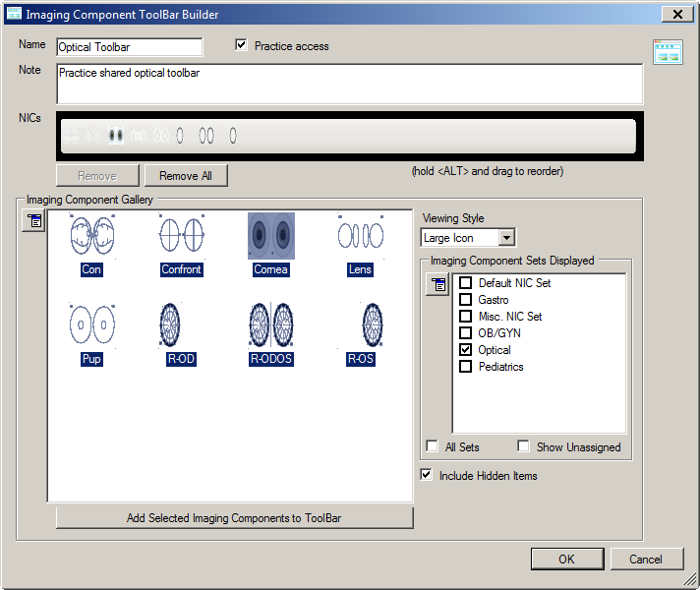The height and width of the screenshot is (590, 700).
Task: Open the Viewing Style dropdown arrow
Action: tap(506, 238)
